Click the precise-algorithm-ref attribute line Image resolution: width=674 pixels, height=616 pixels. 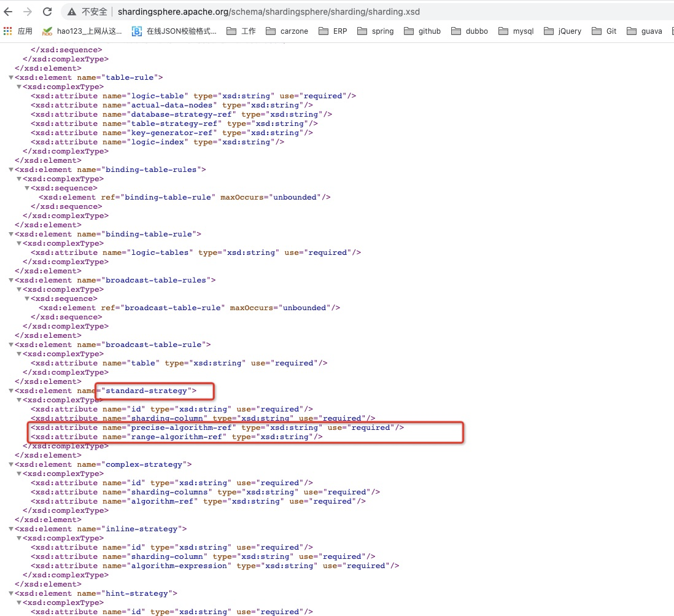tap(217, 427)
